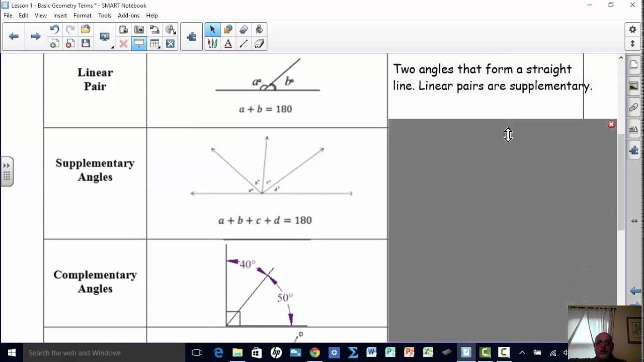Open the View menu
Image resolution: width=644 pixels, height=362 pixels.
[x=41, y=16]
